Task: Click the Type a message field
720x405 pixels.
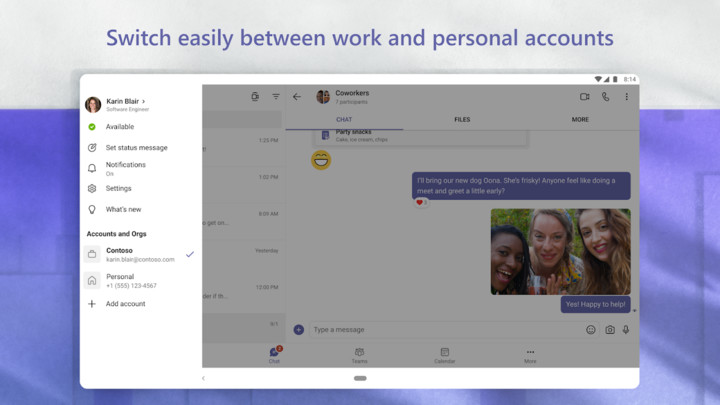Action: 440,329
